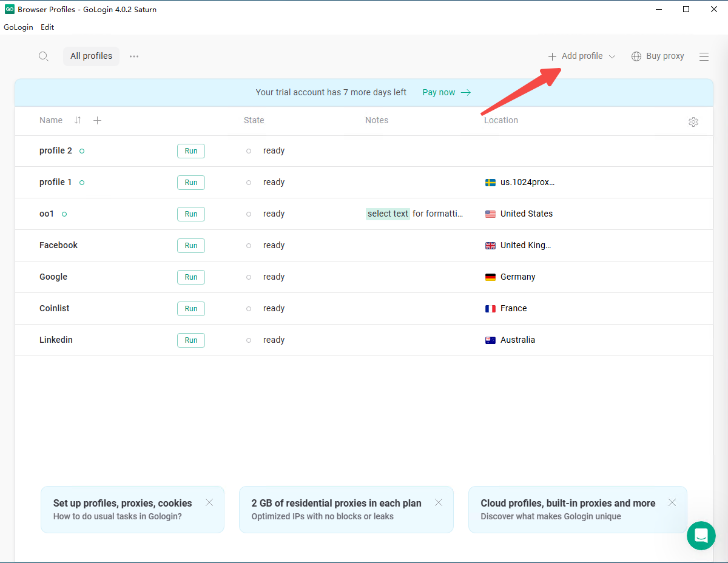Run the Linkedin profile
Screen dimensions: 728x563
(191, 340)
